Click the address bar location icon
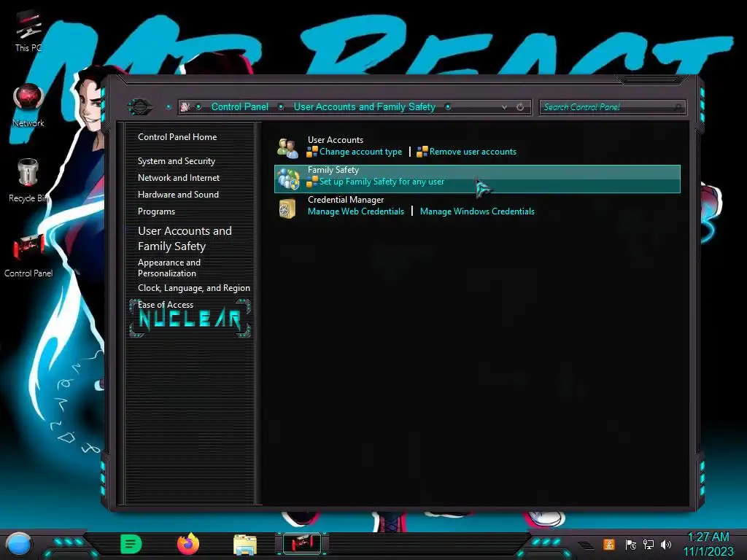This screenshot has width=747, height=560. click(185, 106)
